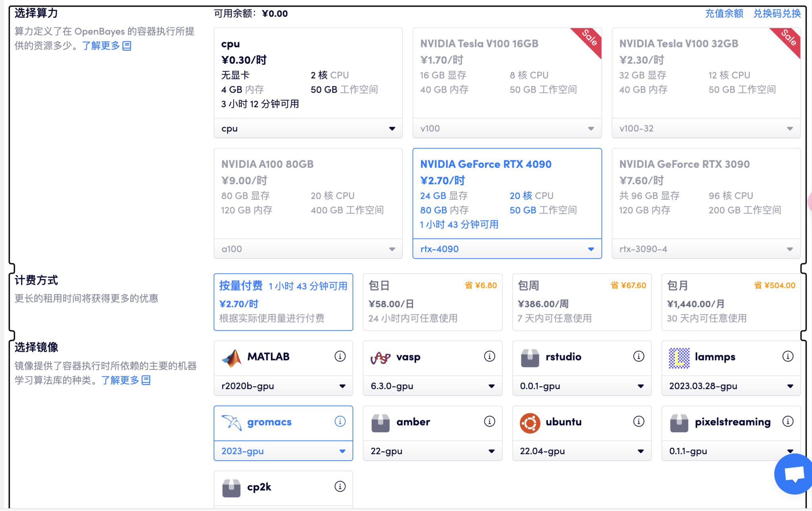This screenshot has width=812, height=511.
Task: Open gromacs 2023-gpu version dropdown
Action: (x=283, y=451)
